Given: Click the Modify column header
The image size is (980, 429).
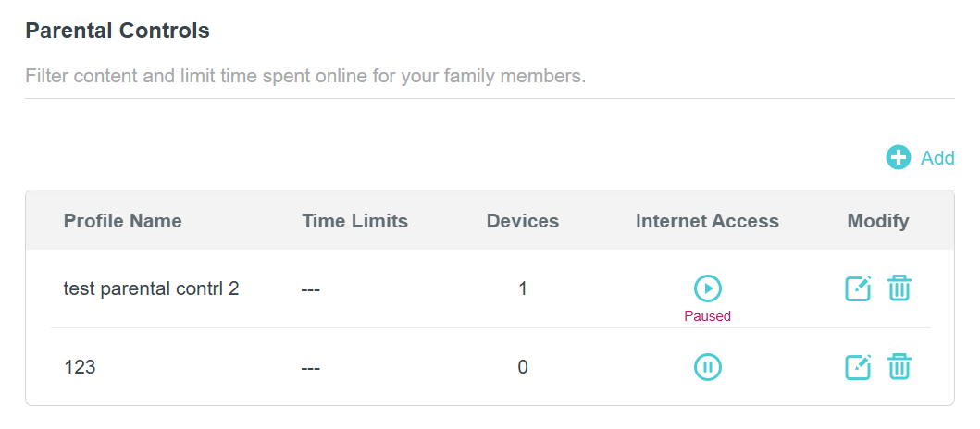Looking at the screenshot, I should tap(878, 221).
